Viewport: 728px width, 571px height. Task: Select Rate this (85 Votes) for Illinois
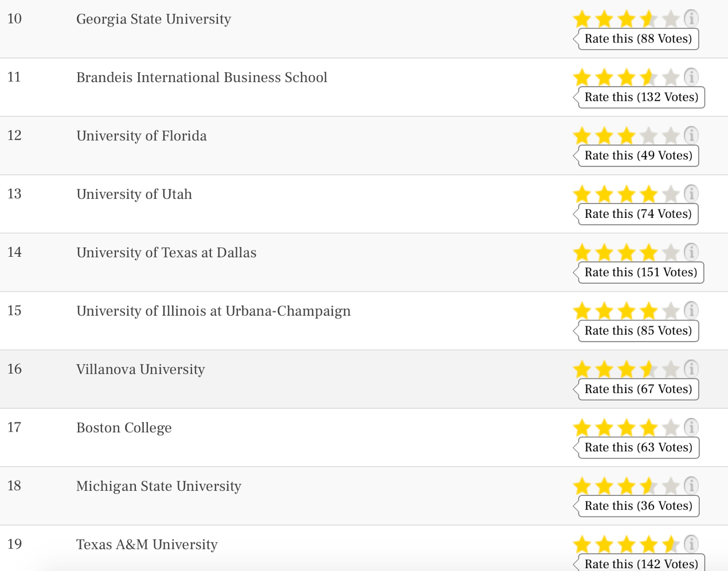[x=638, y=331]
